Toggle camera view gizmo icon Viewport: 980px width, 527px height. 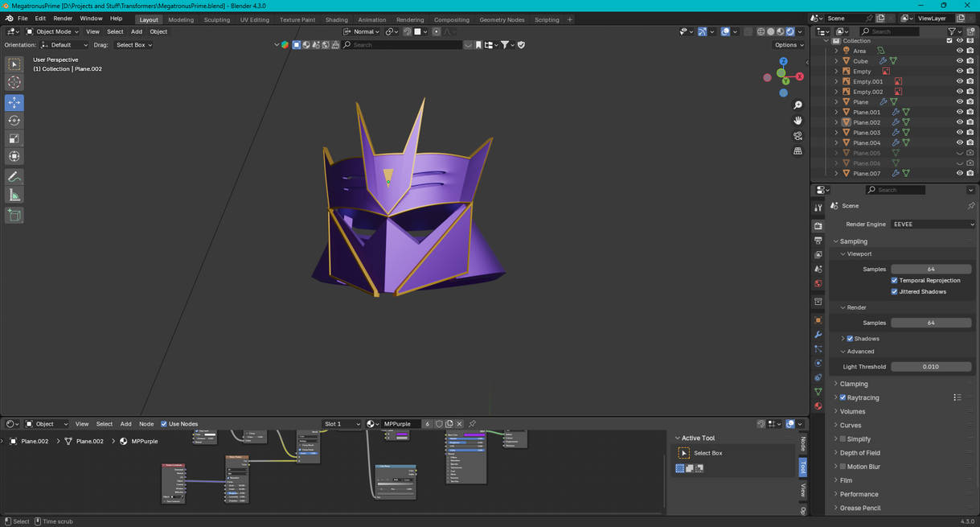point(798,136)
